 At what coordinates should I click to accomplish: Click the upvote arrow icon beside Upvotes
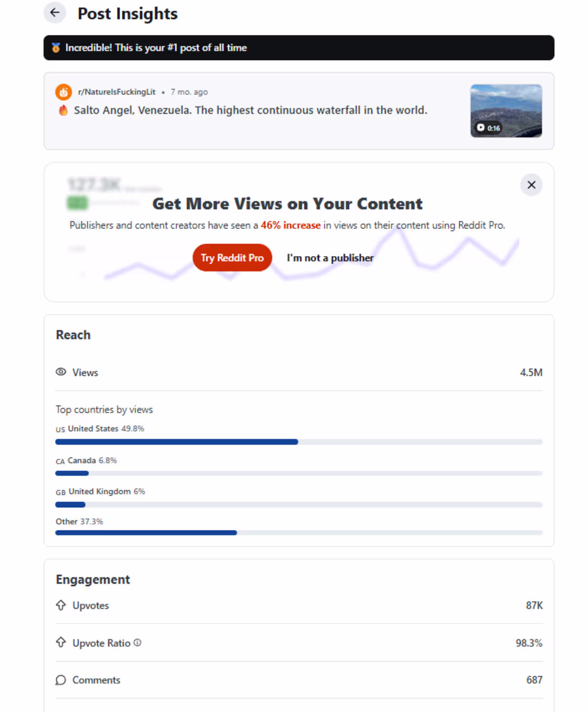pyautogui.click(x=61, y=605)
